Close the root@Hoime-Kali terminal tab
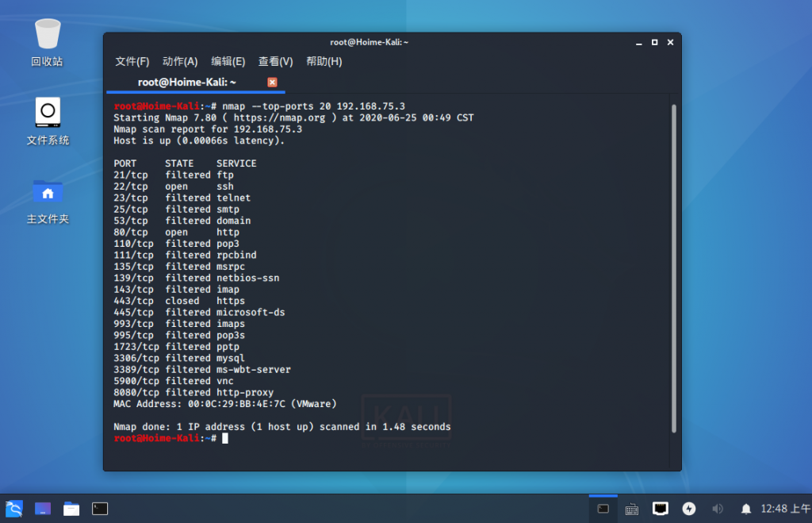The height and width of the screenshot is (523, 812). click(272, 82)
